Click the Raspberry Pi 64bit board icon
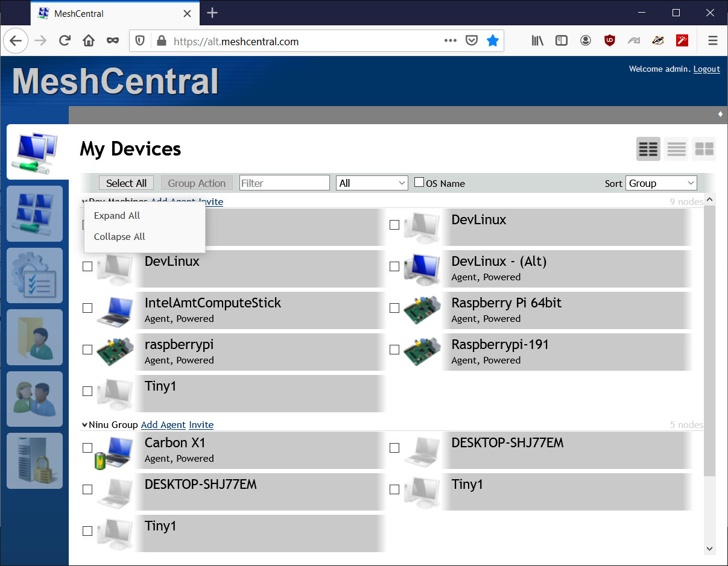This screenshot has height=566, width=728. coord(422,310)
